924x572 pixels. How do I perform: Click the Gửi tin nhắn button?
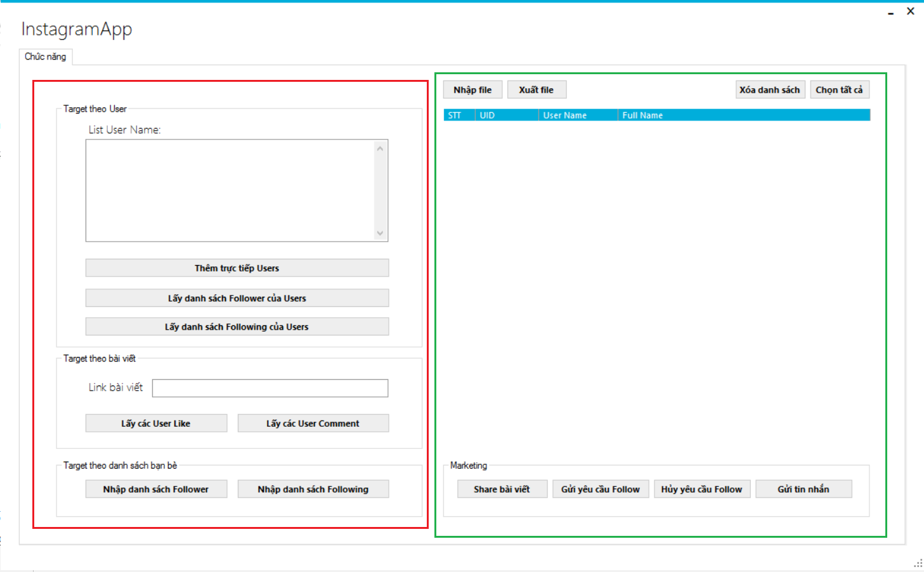(804, 489)
